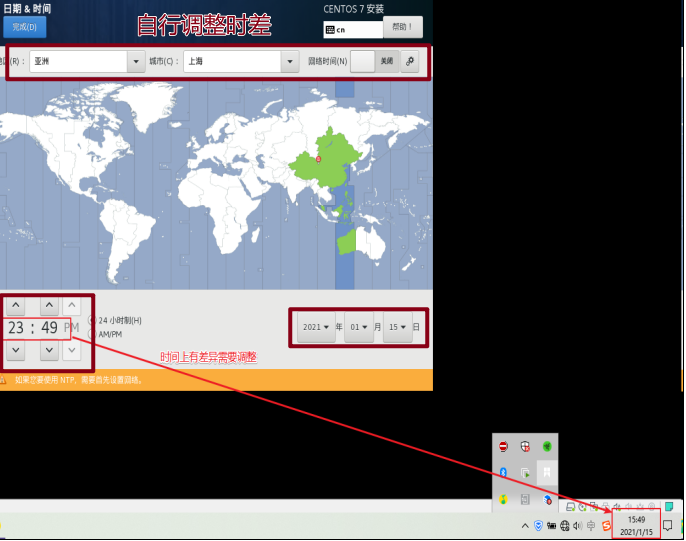
Task: Click the AM/PM down arrow
Action: (72, 350)
